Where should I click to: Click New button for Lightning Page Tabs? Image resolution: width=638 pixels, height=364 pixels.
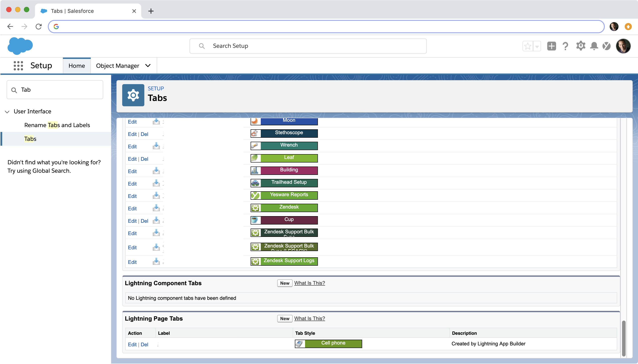point(285,318)
